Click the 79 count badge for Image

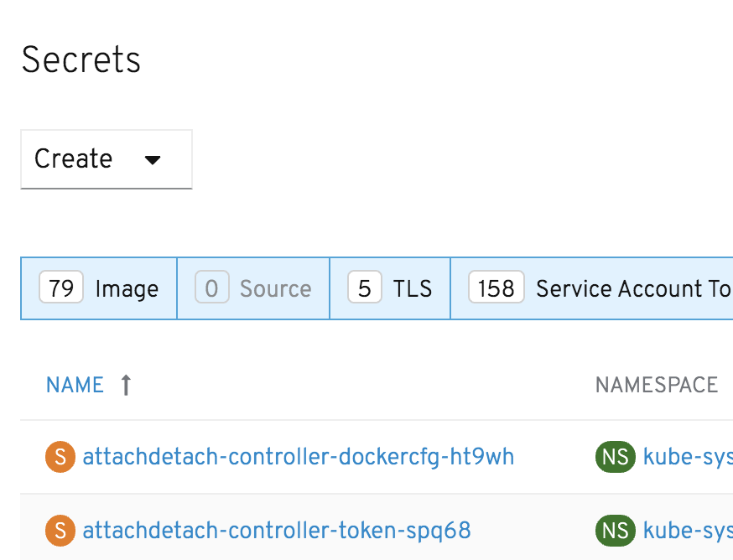pyautogui.click(x=61, y=289)
